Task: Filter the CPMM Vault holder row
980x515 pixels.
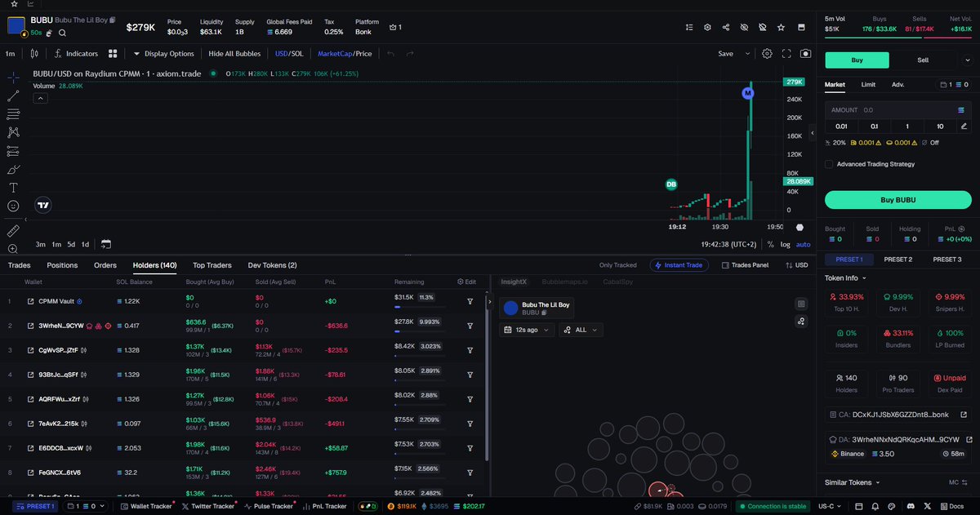Action: click(x=470, y=301)
